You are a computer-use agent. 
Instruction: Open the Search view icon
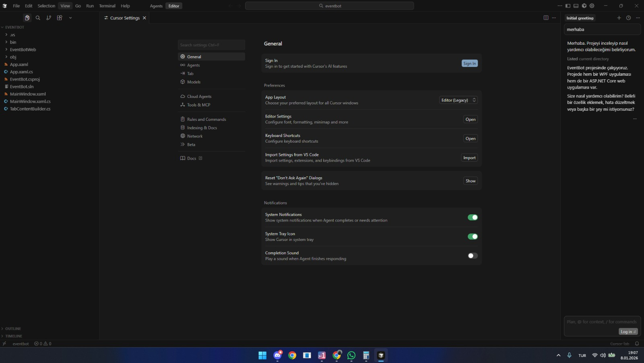point(38,18)
